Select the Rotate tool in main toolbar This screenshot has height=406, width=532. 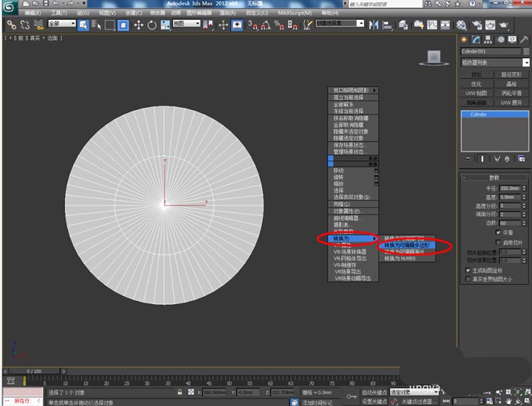[x=152, y=25]
